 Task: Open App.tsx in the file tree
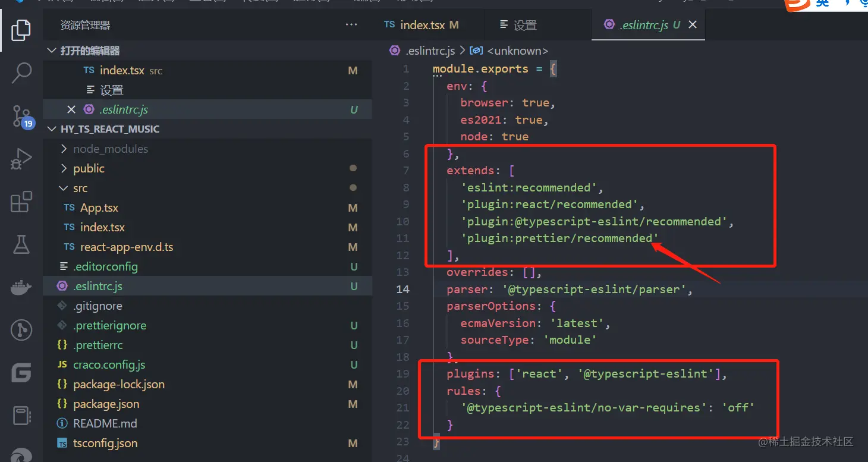pos(207,208)
